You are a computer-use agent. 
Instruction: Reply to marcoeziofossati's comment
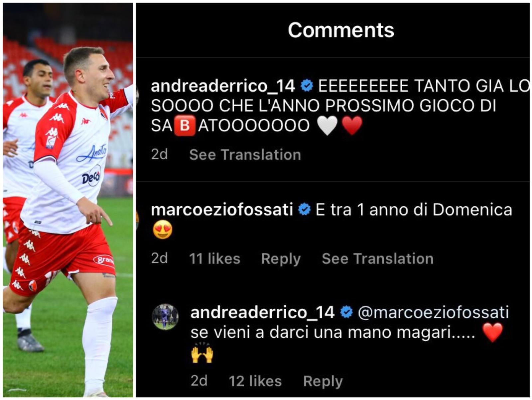[x=281, y=259]
